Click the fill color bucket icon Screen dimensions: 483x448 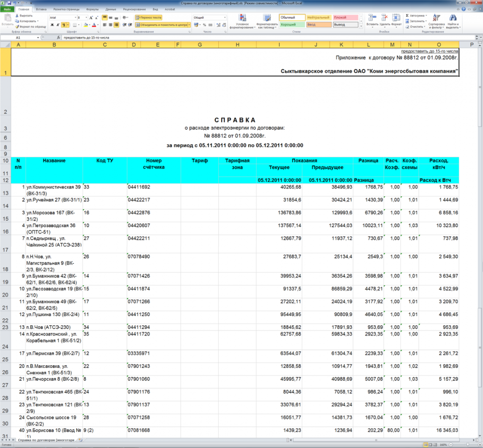pyautogui.click(x=86, y=25)
